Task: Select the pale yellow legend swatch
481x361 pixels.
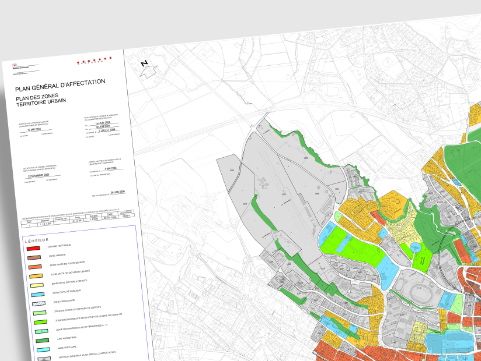Action: [37, 285]
